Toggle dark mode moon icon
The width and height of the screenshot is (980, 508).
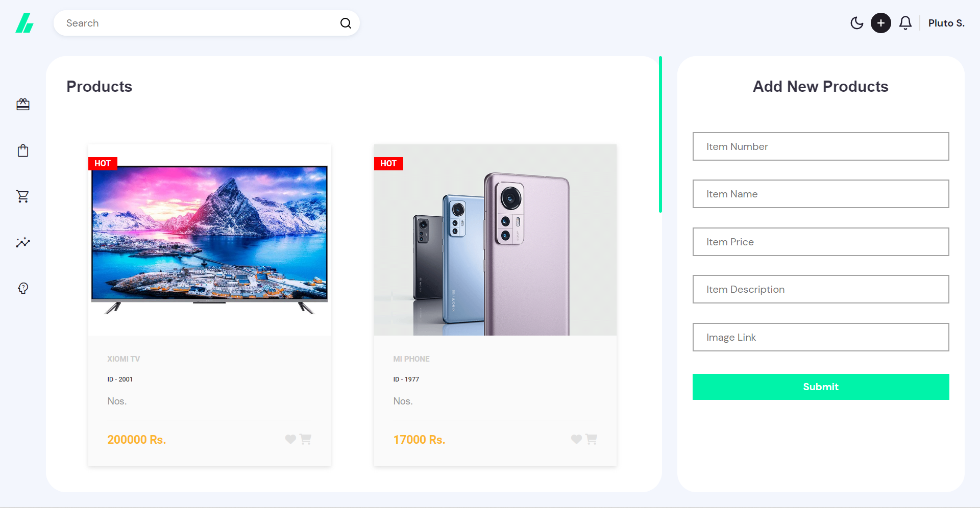tap(856, 23)
